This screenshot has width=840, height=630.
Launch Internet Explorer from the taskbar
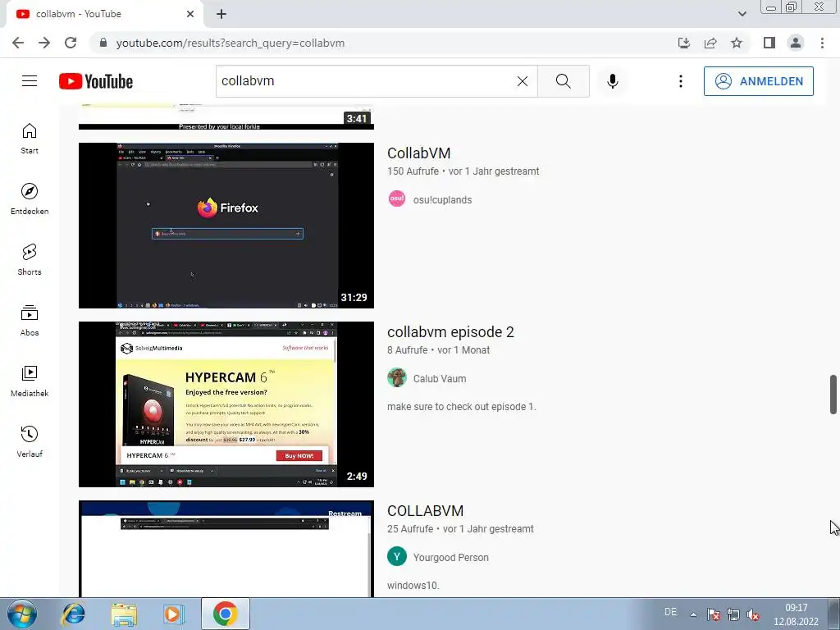[x=73, y=614]
